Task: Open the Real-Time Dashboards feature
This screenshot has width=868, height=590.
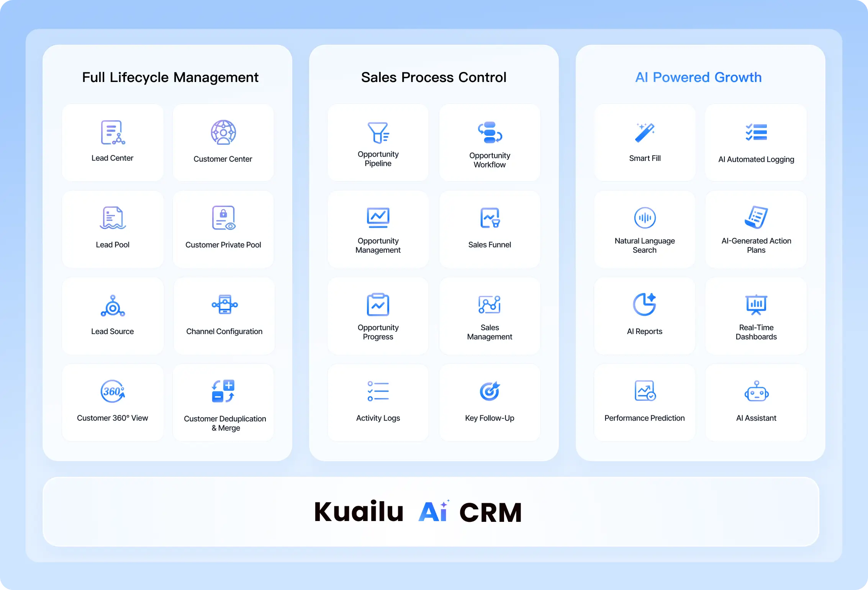Action: (756, 316)
